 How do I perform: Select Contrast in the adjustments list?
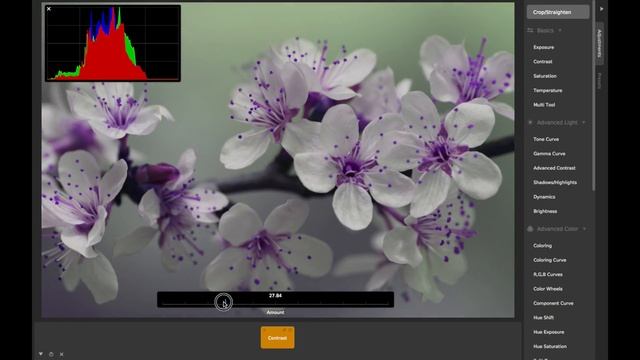point(542,62)
